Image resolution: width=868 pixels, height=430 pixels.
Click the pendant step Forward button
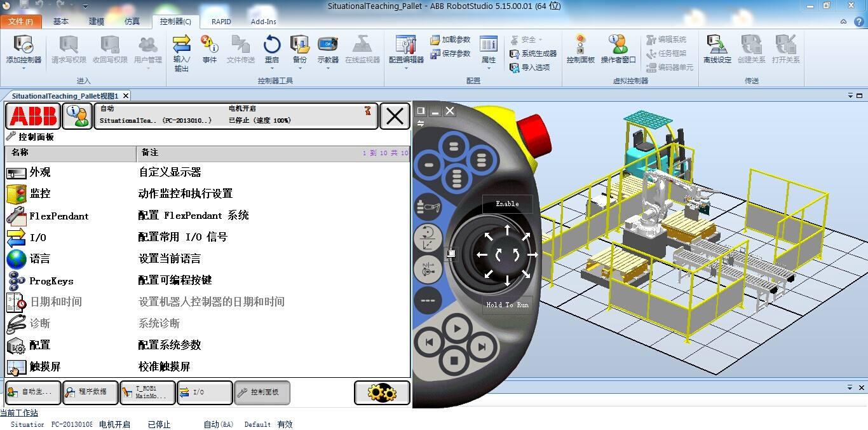(x=482, y=347)
